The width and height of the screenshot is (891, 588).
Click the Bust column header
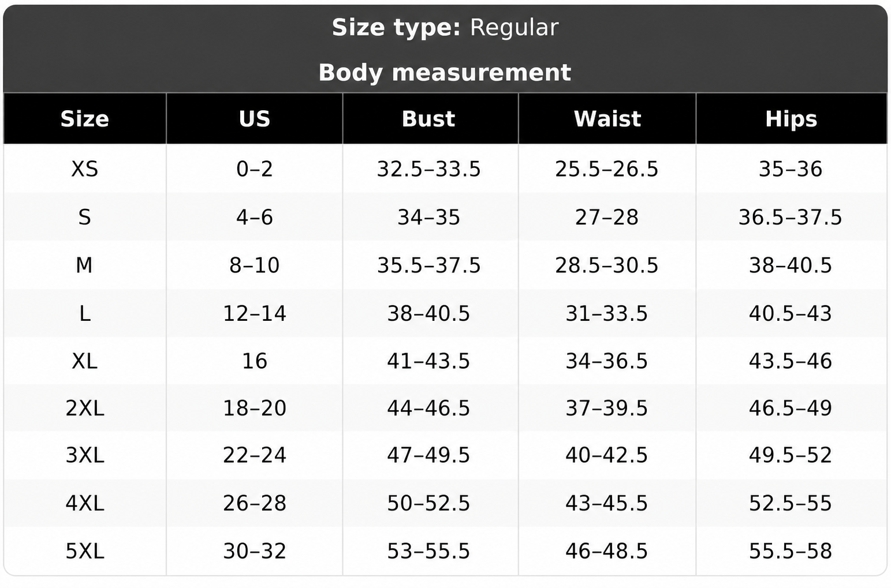[x=428, y=119]
